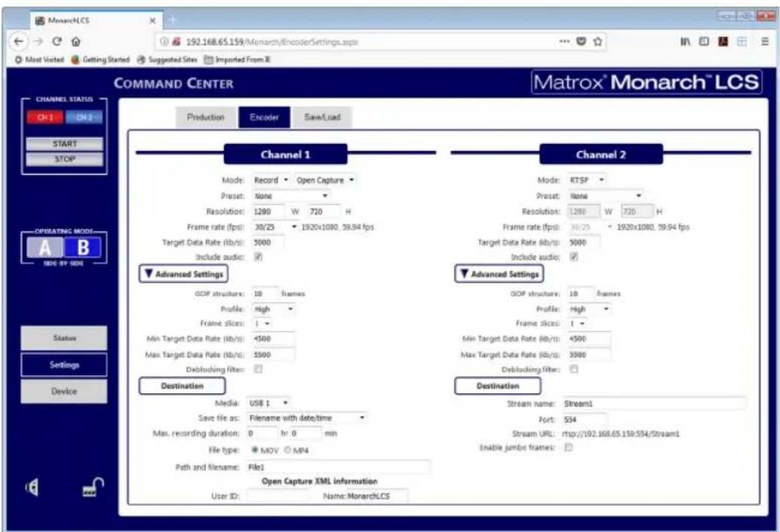This screenshot has width=780, height=532.
Task: Toggle Include audio for Channel 1
Action: 258,257
